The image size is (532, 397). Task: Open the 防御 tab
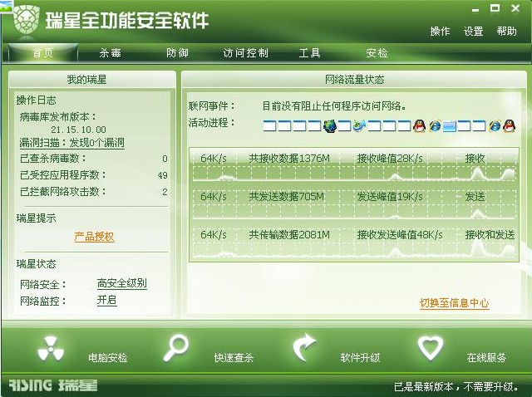coord(177,53)
